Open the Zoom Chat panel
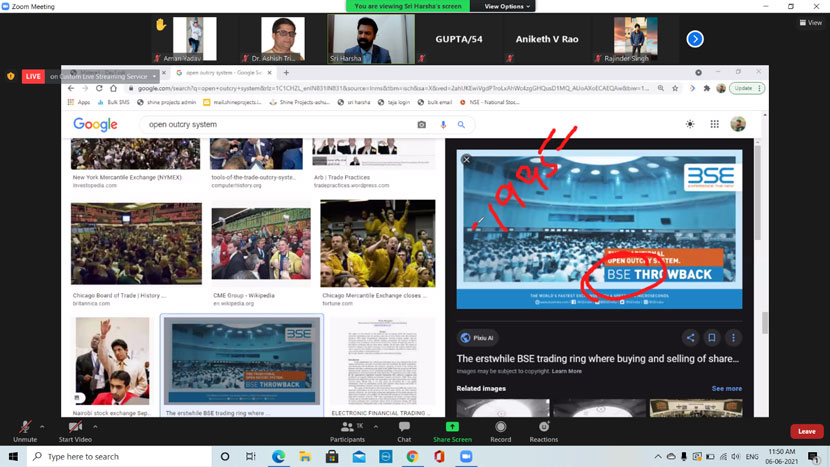This screenshot has height=467, width=830. [x=404, y=431]
